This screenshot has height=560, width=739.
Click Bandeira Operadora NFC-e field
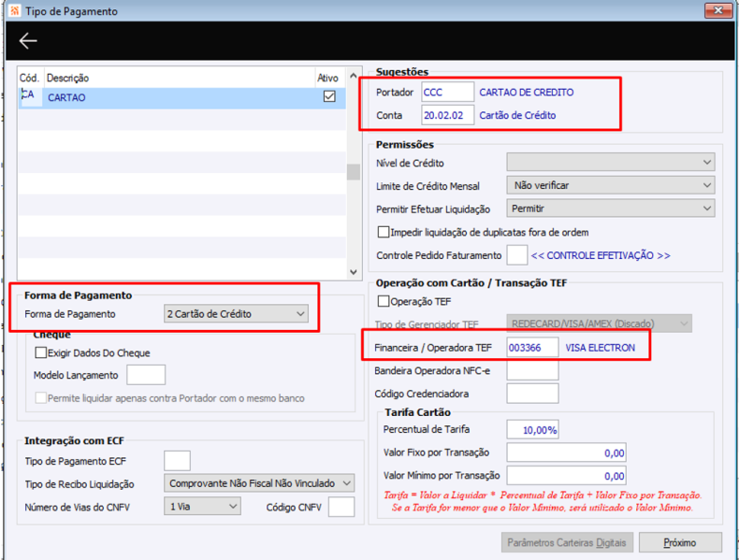[x=532, y=370]
